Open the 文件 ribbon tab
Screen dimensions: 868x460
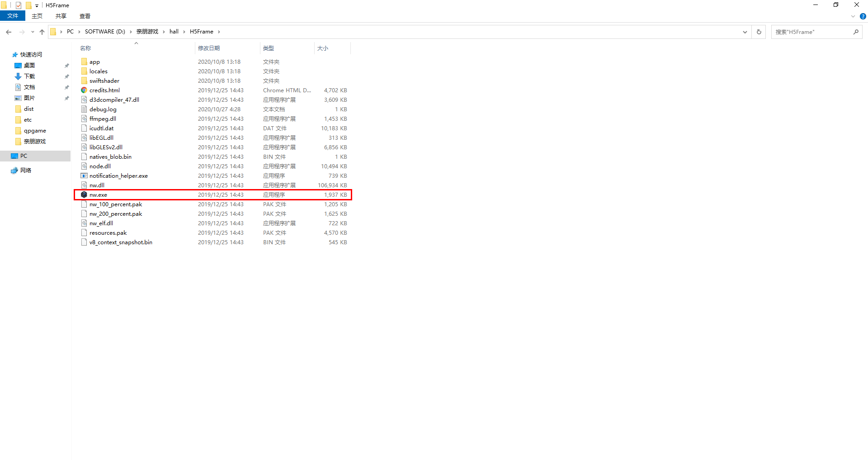[x=13, y=16]
